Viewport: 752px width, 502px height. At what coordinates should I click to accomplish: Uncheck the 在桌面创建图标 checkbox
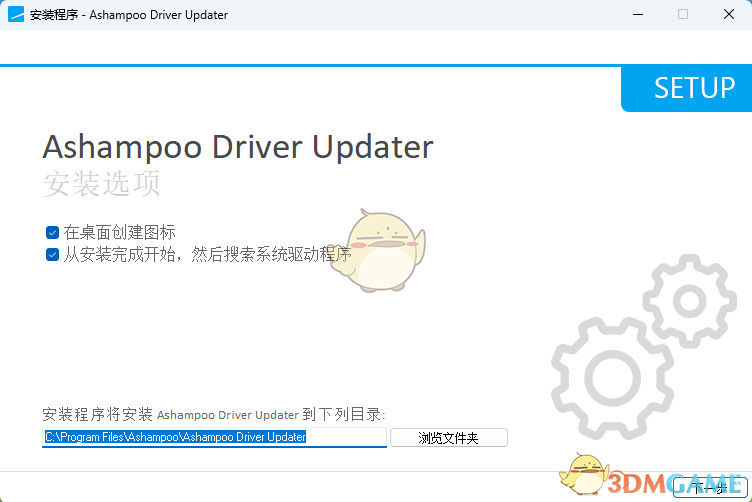[x=52, y=233]
